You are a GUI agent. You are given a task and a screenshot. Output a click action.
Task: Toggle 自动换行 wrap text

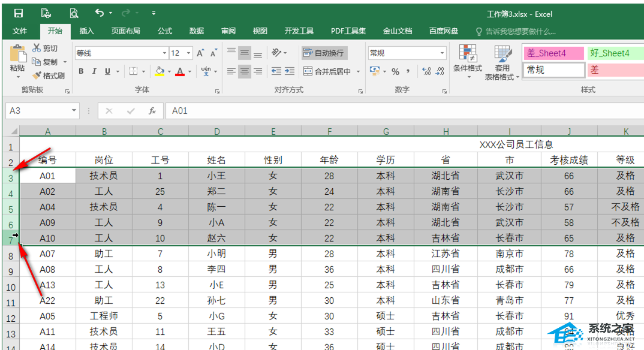coord(324,53)
